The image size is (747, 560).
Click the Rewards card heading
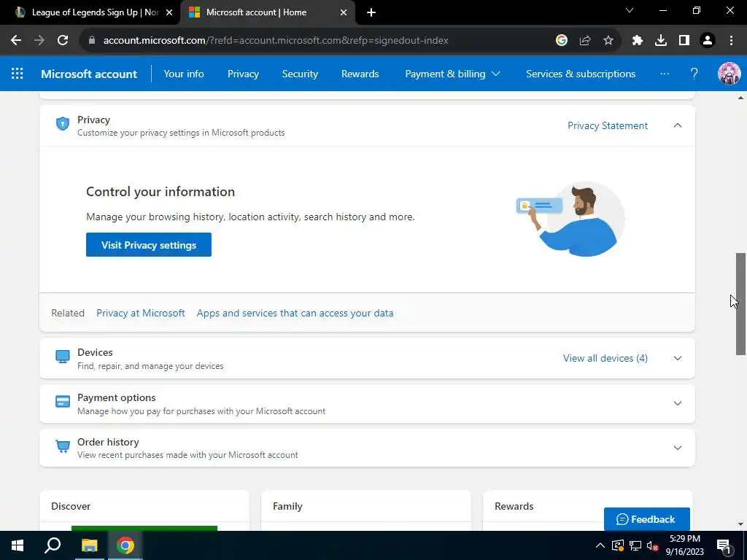(514, 506)
